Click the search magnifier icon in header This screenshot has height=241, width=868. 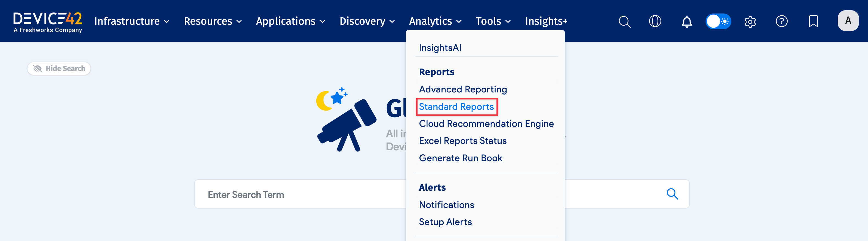coord(624,21)
